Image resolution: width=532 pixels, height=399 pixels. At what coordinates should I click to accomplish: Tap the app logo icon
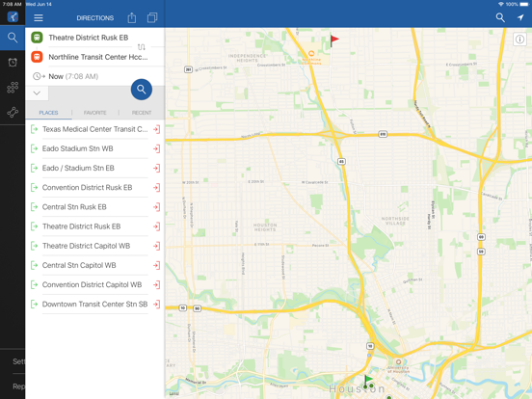[x=13, y=16]
